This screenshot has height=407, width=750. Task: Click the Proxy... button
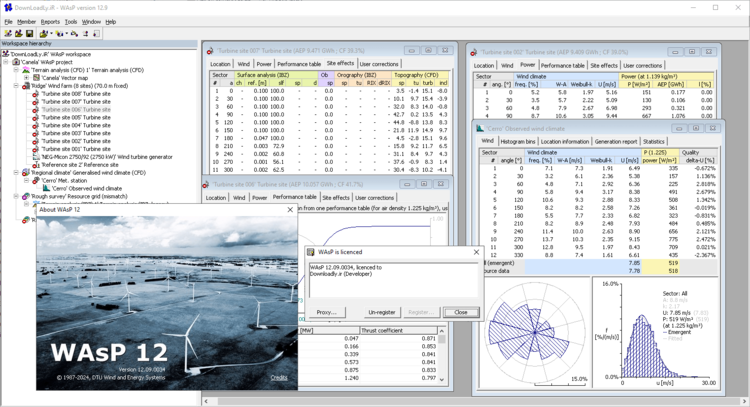328,312
